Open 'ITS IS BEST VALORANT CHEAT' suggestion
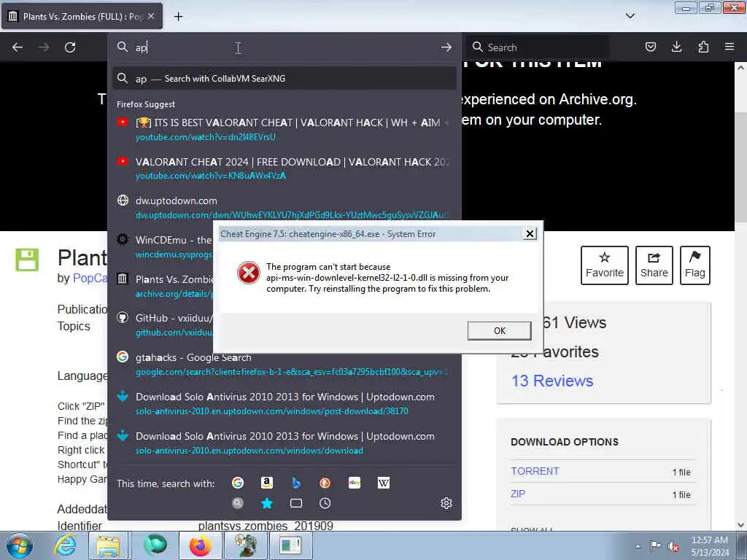This screenshot has width=747, height=560. click(x=285, y=130)
